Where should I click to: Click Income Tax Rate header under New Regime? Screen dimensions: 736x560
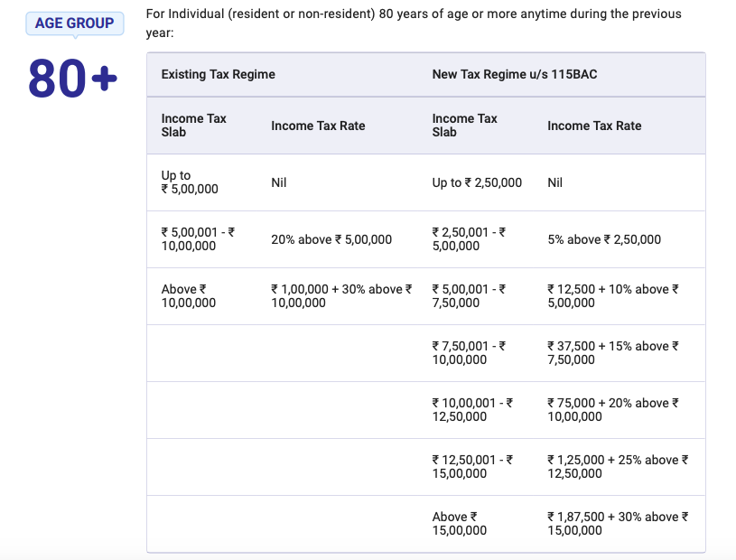click(x=594, y=126)
